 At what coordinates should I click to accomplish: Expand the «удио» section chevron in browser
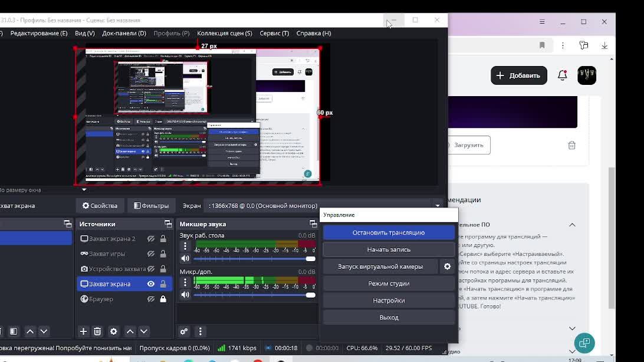tap(572, 351)
